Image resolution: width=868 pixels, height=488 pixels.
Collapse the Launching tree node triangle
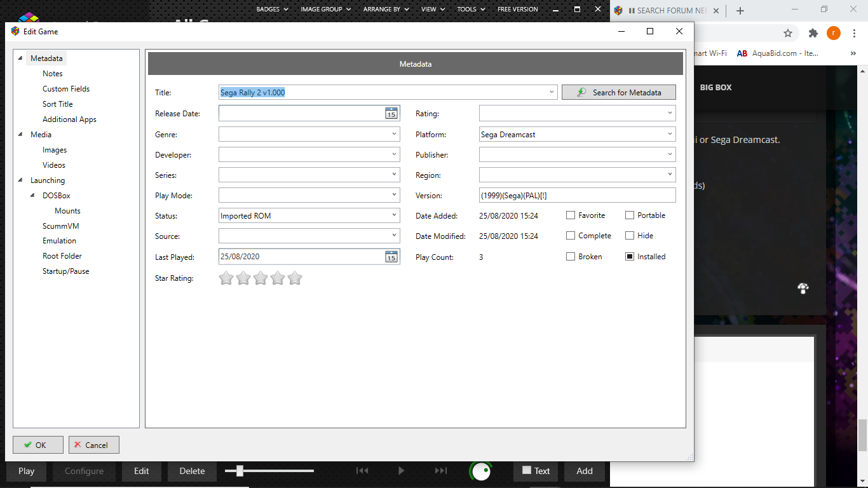tap(21, 180)
